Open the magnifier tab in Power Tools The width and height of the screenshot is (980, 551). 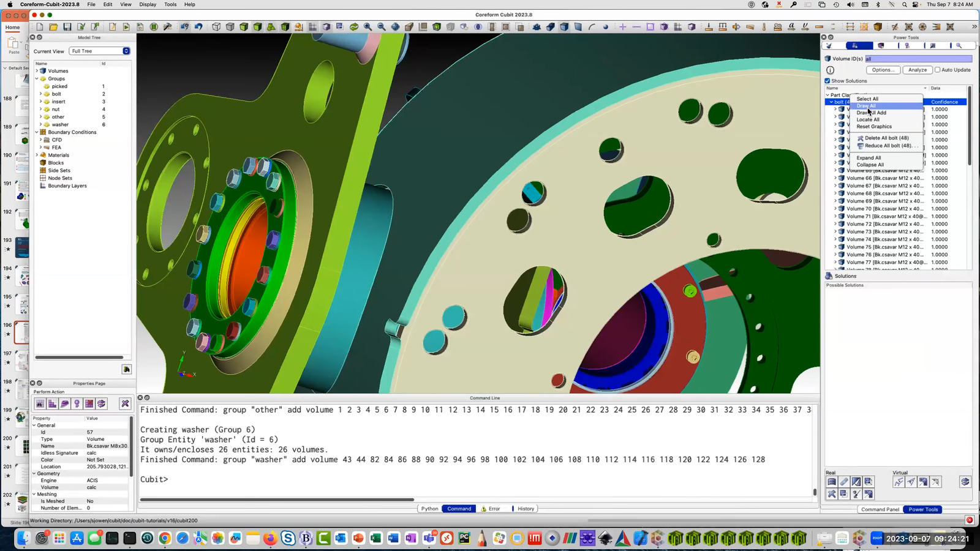point(959,46)
